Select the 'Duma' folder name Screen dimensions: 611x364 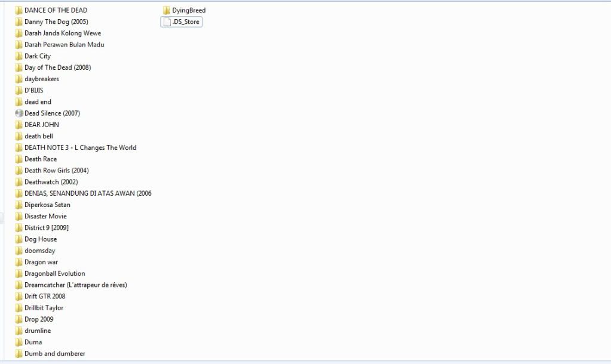coord(33,342)
